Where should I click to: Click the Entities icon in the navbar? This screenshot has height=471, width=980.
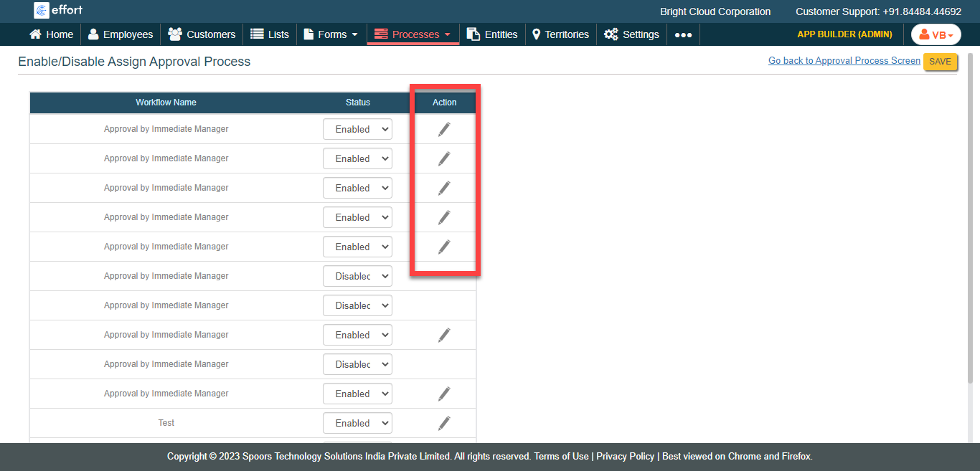click(x=473, y=34)
